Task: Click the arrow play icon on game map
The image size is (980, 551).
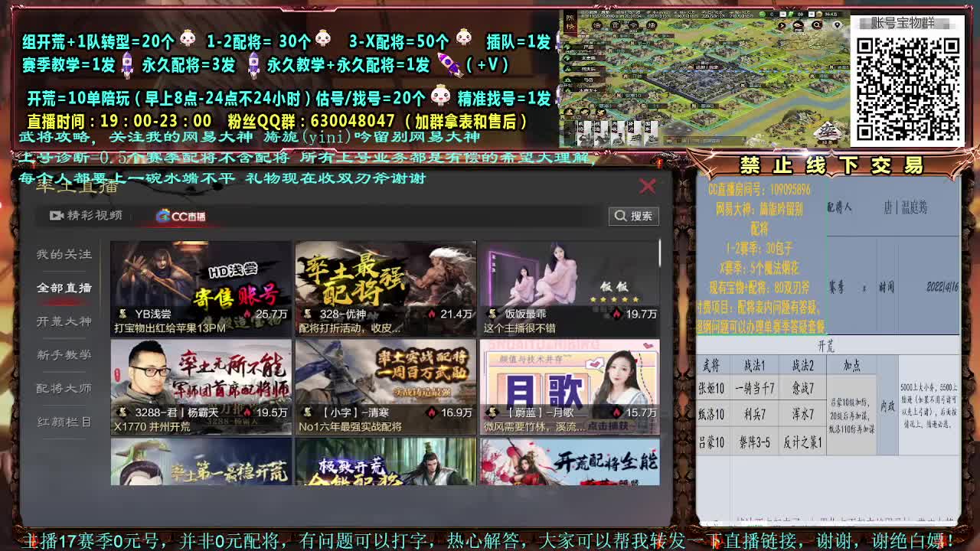Action: (x=782, y=25)
